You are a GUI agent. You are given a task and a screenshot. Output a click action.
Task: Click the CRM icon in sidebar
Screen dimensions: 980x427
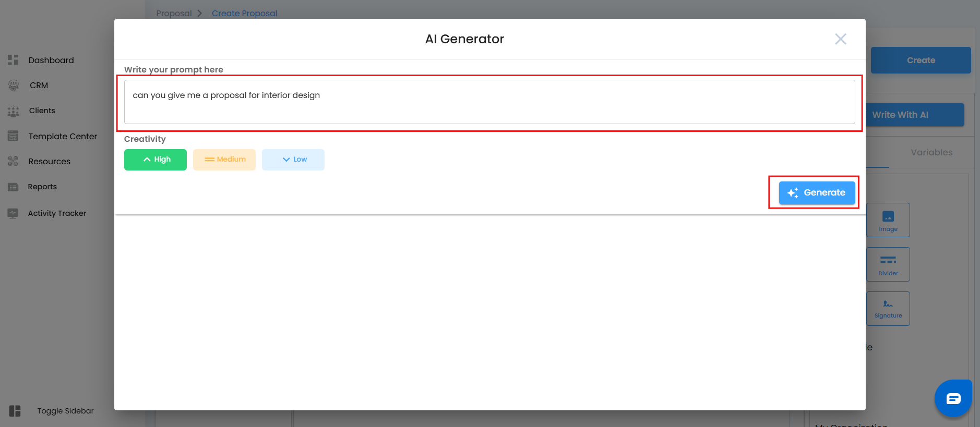(14, 85)
